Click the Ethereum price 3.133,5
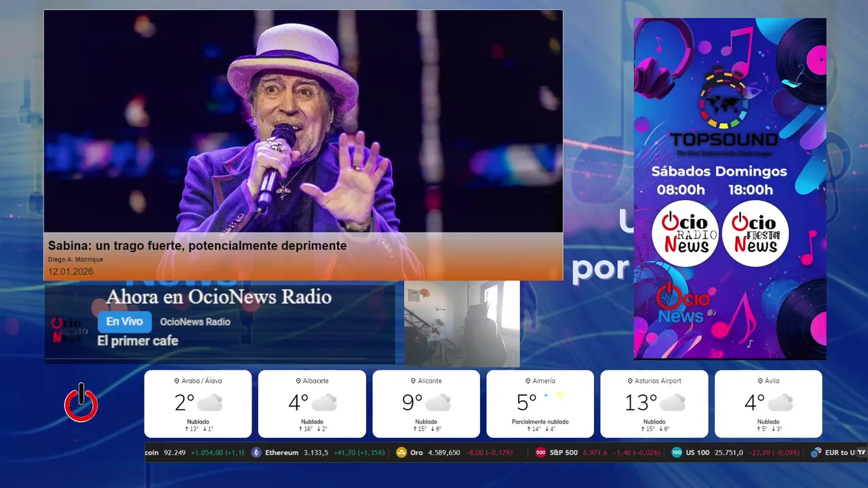Image resolution: width=868 pixels, height=488 pixels. 316,453
